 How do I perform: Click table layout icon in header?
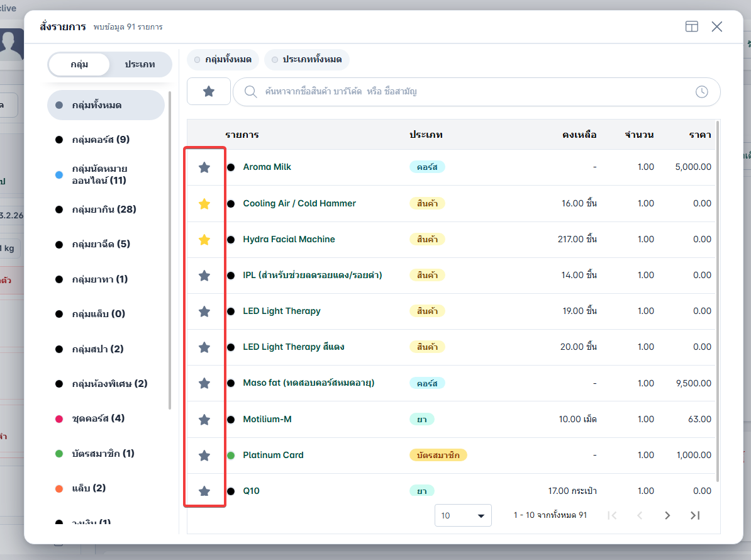692,26
